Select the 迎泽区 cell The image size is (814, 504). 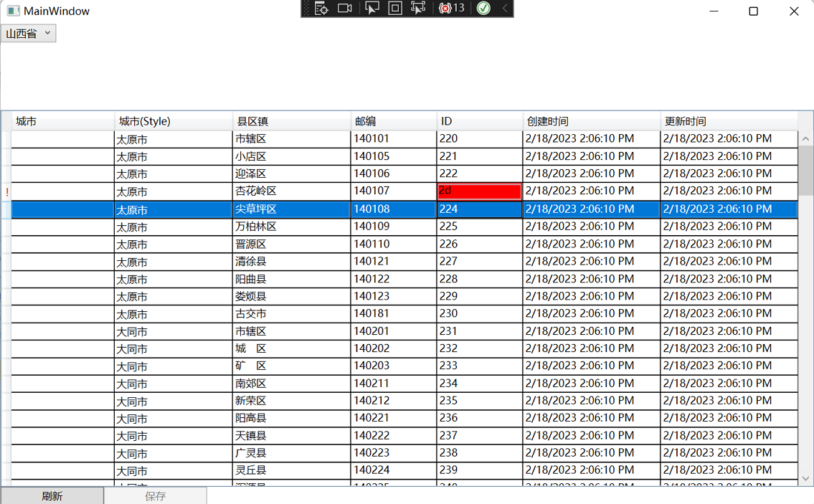(x=291, y=173)
